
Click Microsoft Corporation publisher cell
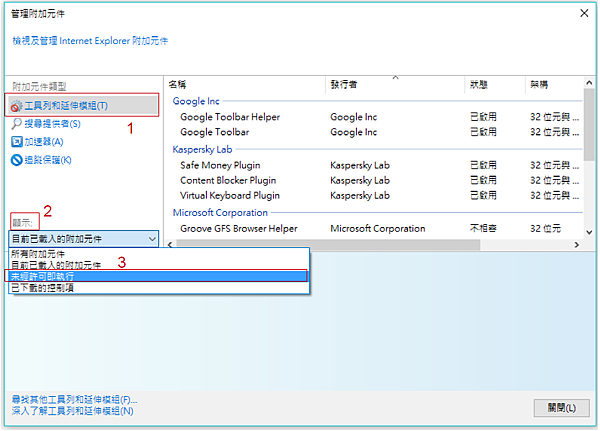coord(378,229)
